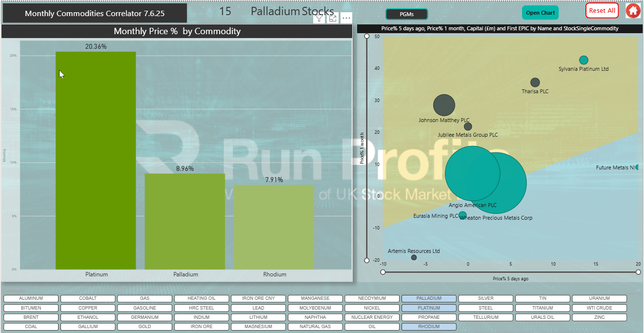The height and width of the screenshot is (333, 644).
Task: Open the More options ellipsis
Action: click(346, 19)
